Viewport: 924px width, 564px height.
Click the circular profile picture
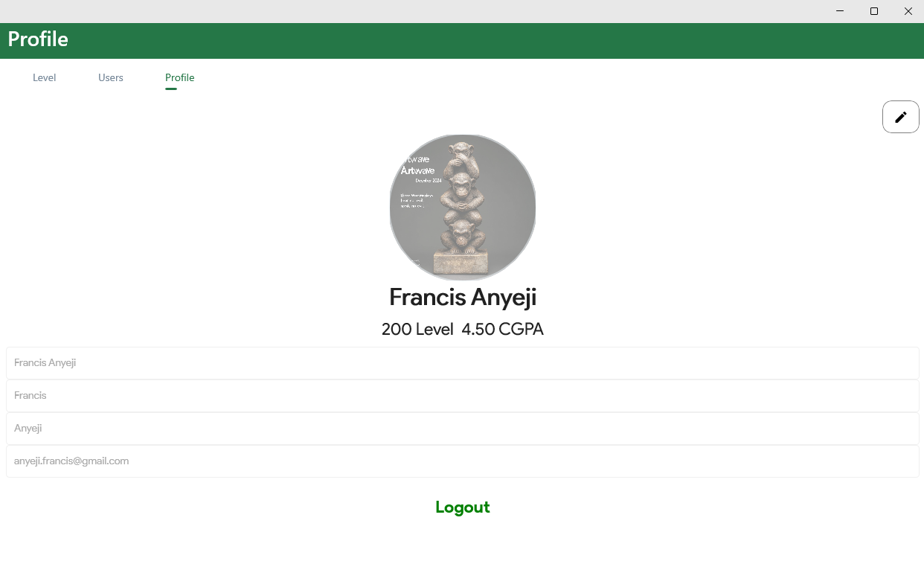pos(463,208)
